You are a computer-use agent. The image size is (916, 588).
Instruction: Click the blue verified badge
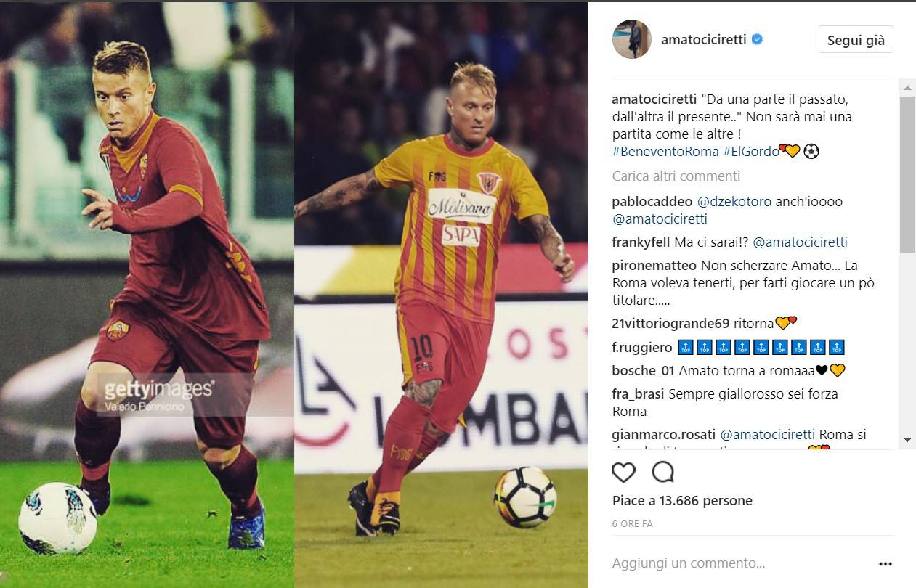(x=757, y=39)
